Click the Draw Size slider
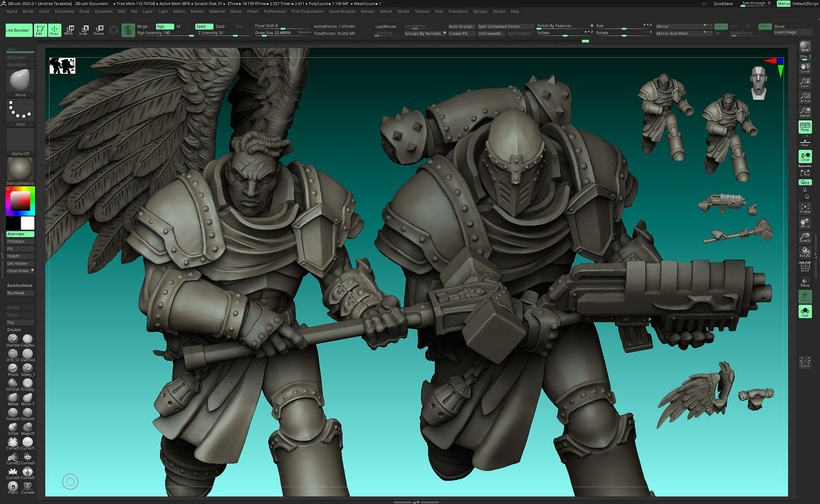Viewport: 820px width, 504px height. pos(282,33)
